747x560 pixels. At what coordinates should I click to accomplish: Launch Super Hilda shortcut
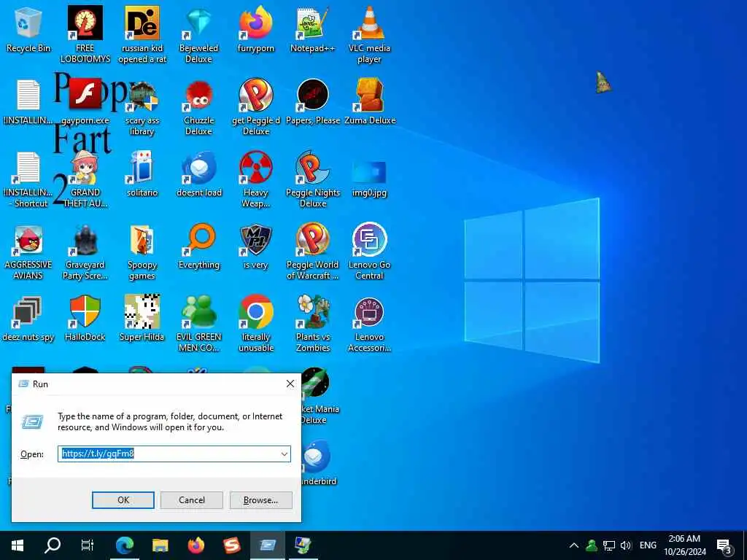pos(142,319)
